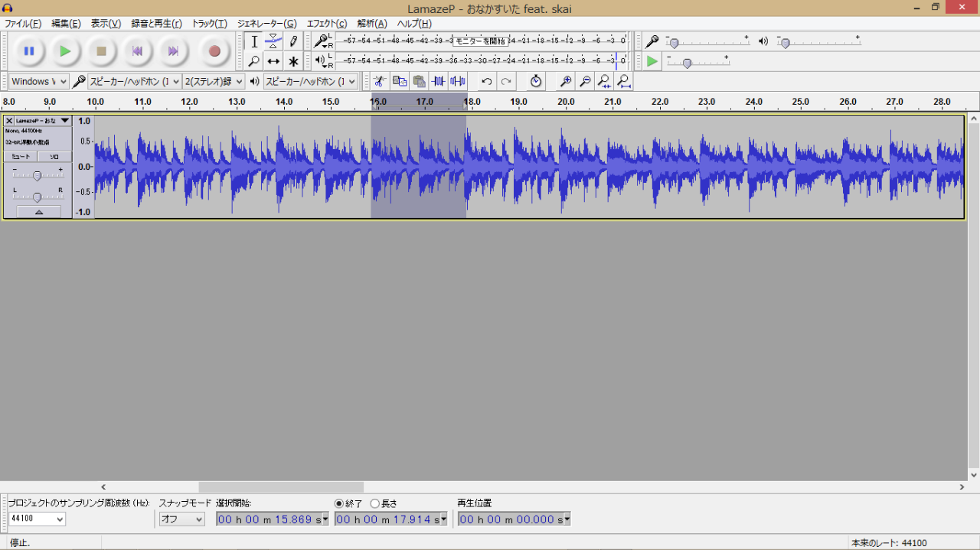The image size is (980, 550).
Task: Toggle ミュート (Mute) on the track
Action: tap(21, 156)
